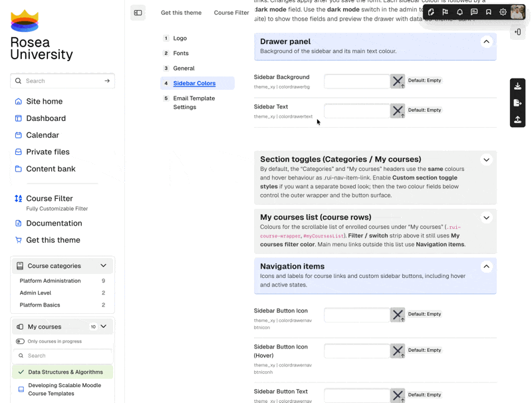Click the Dashboard icon
The height and width of the screenshot is (403, 532).
[19, 118]
